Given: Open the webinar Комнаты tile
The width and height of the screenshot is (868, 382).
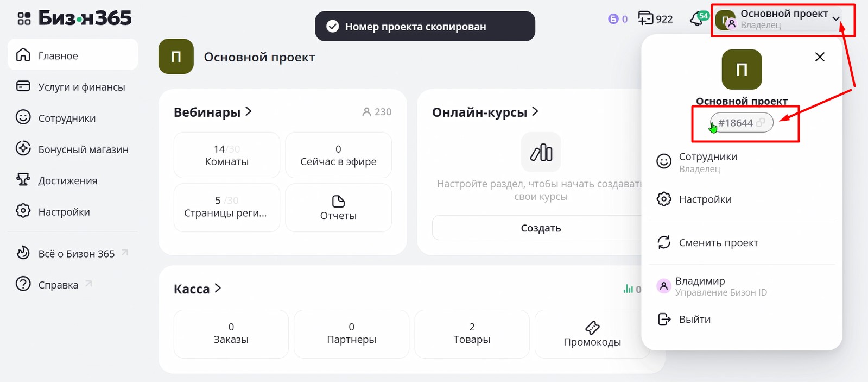Looking at the screenshot, I should 227,155.
